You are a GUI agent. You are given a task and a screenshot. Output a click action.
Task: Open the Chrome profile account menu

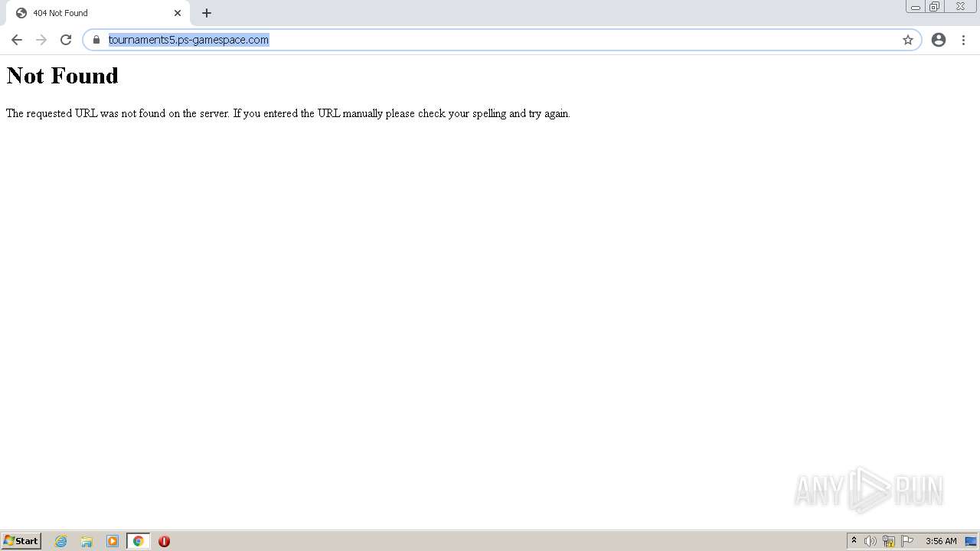pyautogui.click(x=939, y=40)
